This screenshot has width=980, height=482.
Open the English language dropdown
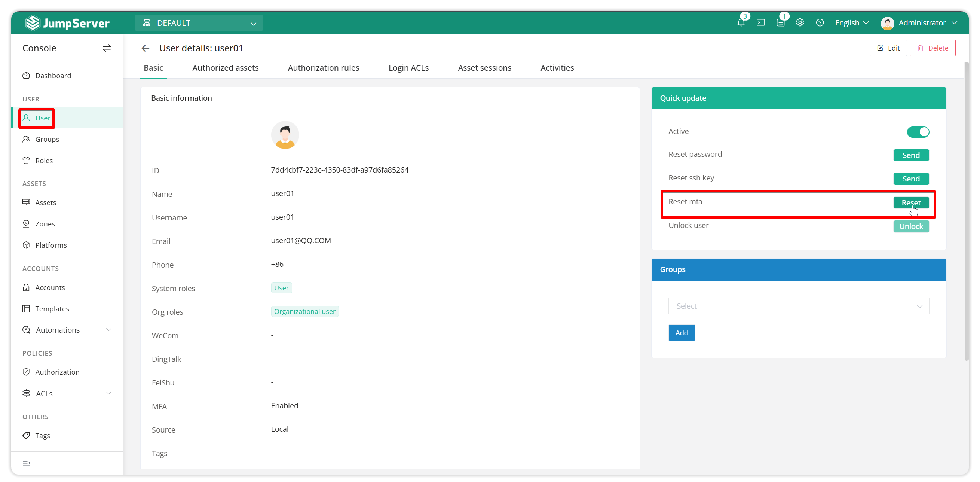(851, 23)
